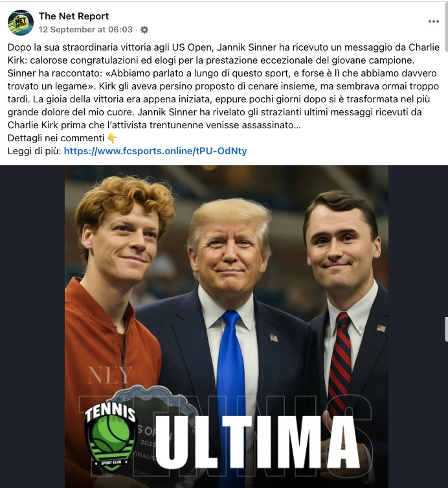Viewport: 448px width, 488px height.
Task: Click the NEY watermark text on image
Action: (x=109, y=375)
